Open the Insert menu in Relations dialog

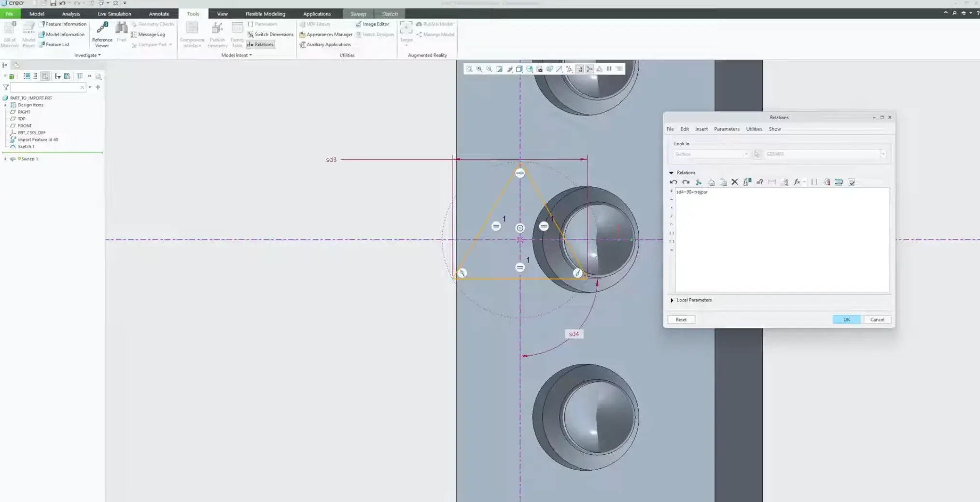point(701,129)
